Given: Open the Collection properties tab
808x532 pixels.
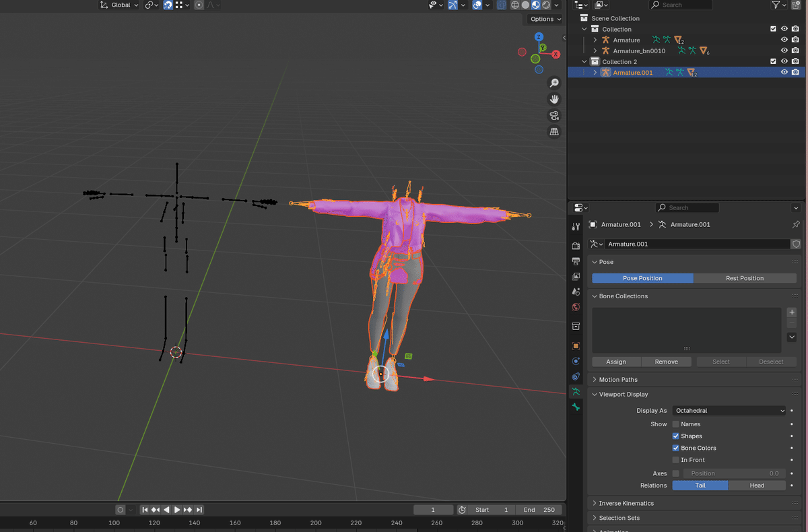Looking at the screenshot, I should (x=576, y=327).
